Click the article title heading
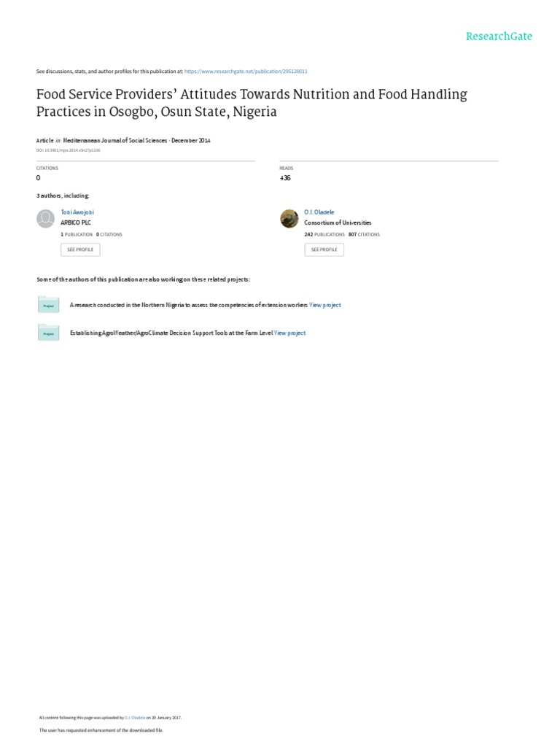Viewport: 560px width, 747px height. pos(252,103)
